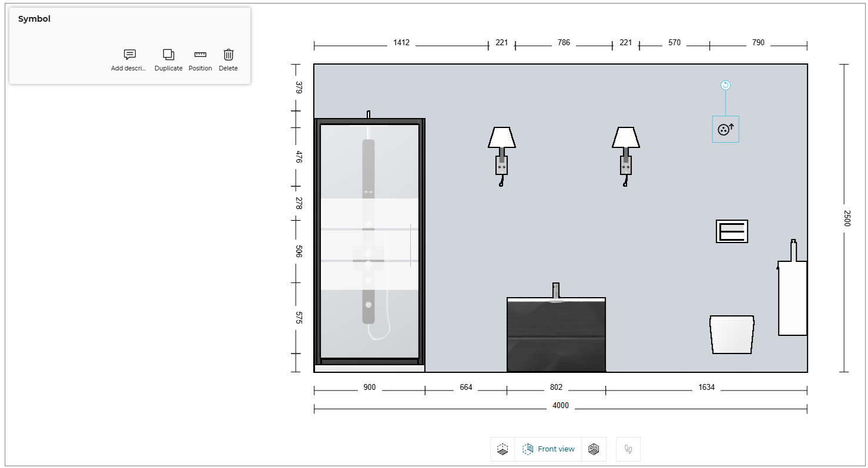Open the Position tool for the symbol
Image resolution: width=868 pixels, height=468 pixels.
[200, 55]
